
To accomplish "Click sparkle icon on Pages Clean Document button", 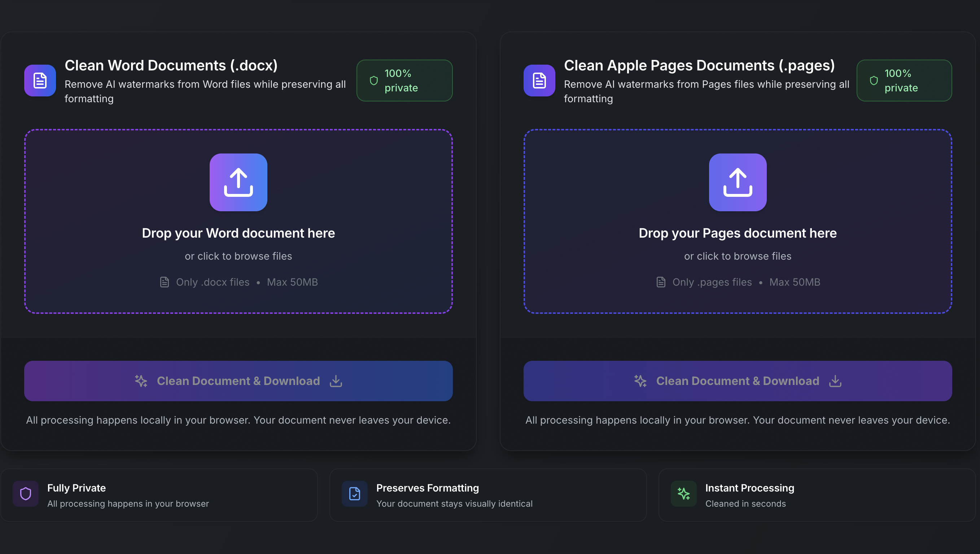I will tap(640, 381).
